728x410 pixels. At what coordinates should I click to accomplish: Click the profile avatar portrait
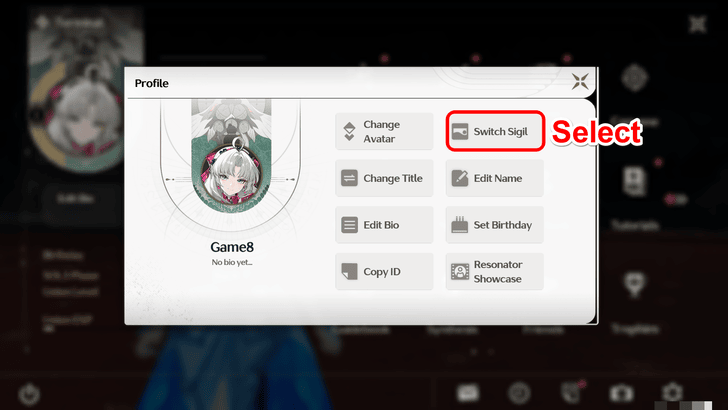click(231, 175)
